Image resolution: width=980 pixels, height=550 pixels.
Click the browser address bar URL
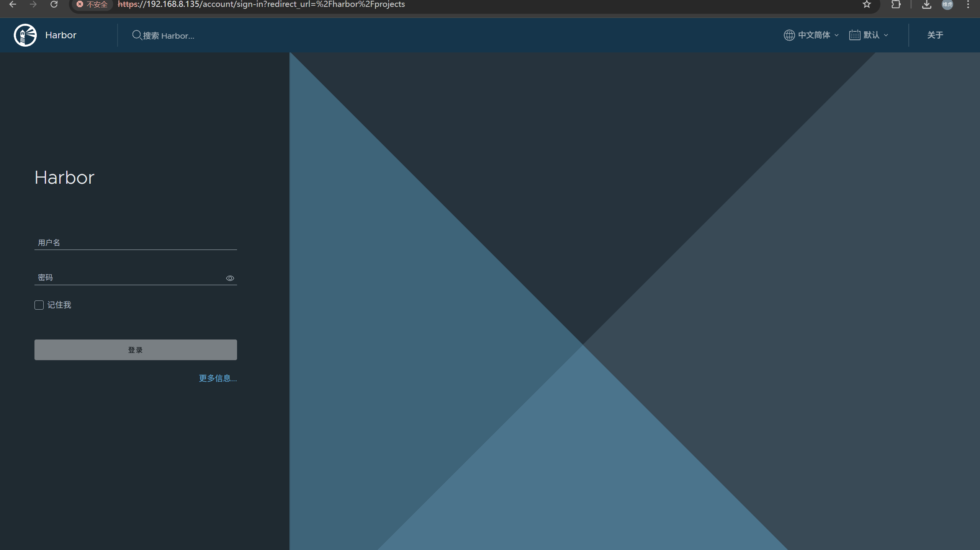point(261,4)
